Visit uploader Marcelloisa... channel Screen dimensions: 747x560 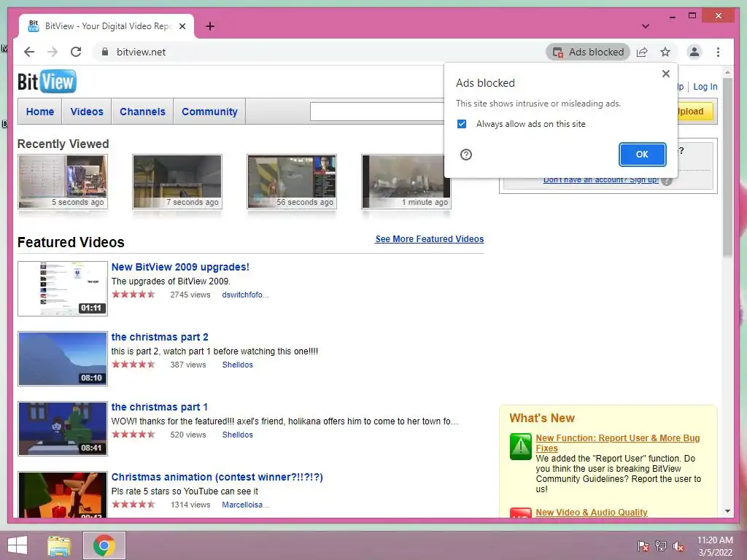point(245,505)
